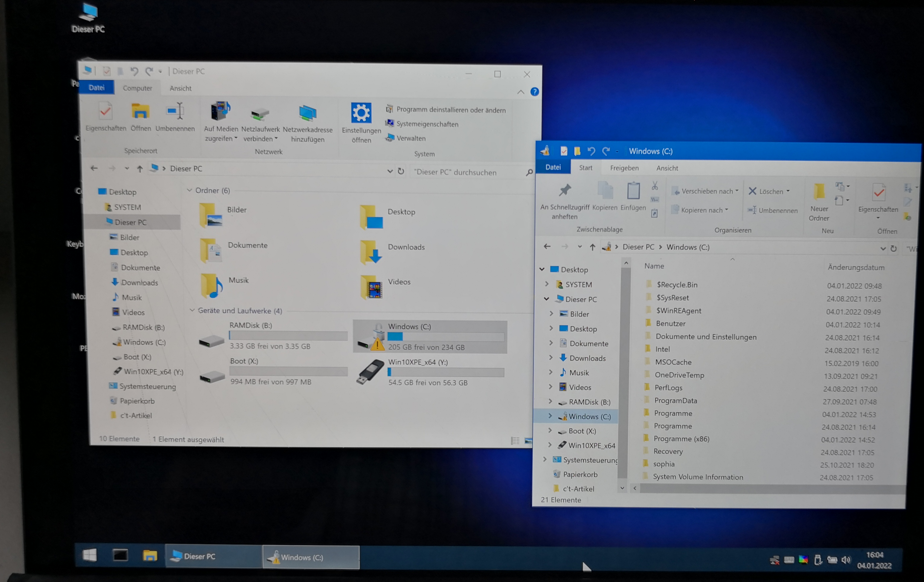The width and height of the screenshot is (924, 582).
Task: Collapse Geräte und Laufwerke group
Action: (x=192, y=310)
